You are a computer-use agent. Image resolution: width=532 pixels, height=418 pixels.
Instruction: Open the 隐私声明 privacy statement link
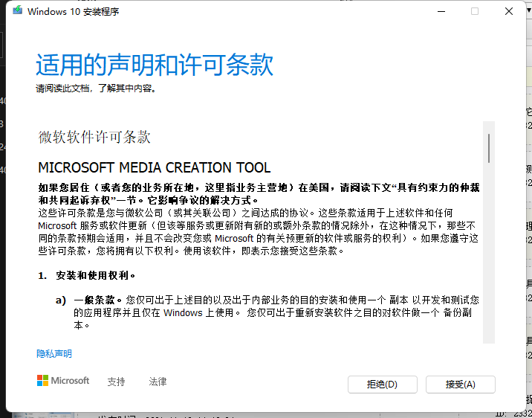pyautogui.click(x=54, y=354)
